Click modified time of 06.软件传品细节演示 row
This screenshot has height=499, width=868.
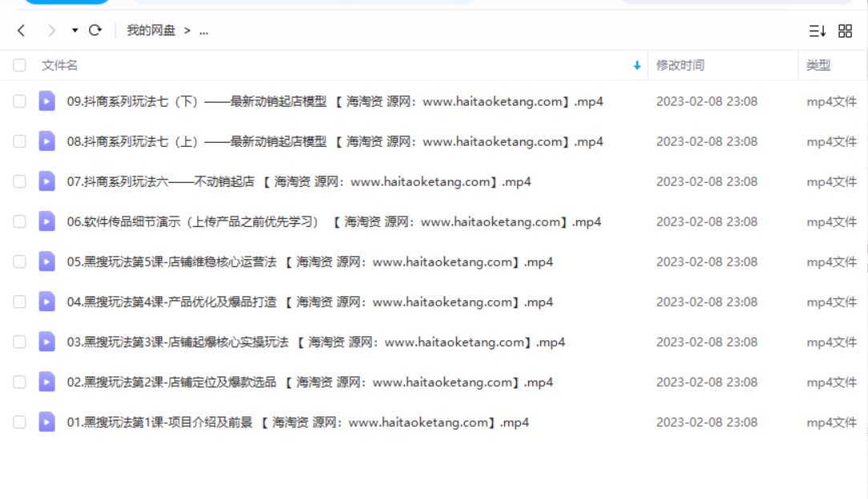click(x=707, y=221)
